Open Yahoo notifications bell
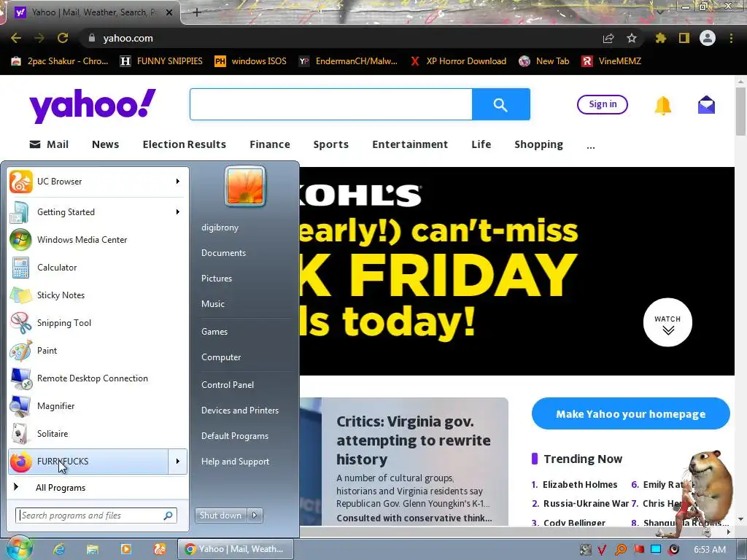The height and width of the screenshot is (560, 747). click(662, 105)
